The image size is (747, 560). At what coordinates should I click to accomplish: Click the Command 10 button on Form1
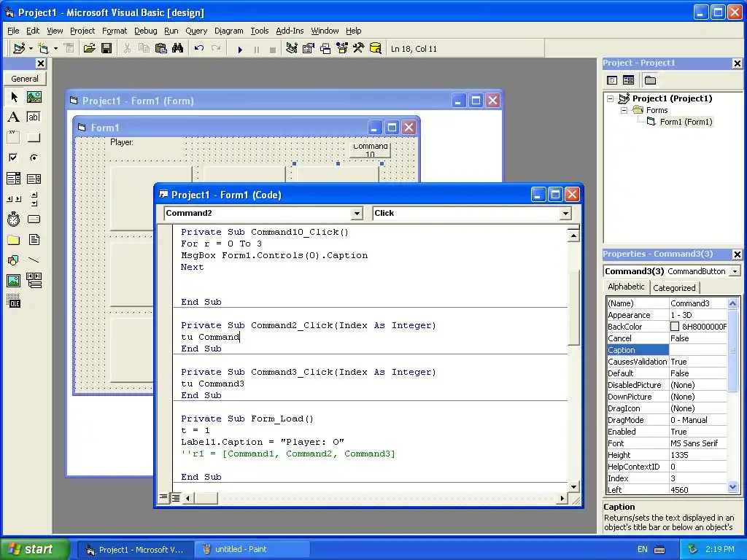click(x=370, y=150)
